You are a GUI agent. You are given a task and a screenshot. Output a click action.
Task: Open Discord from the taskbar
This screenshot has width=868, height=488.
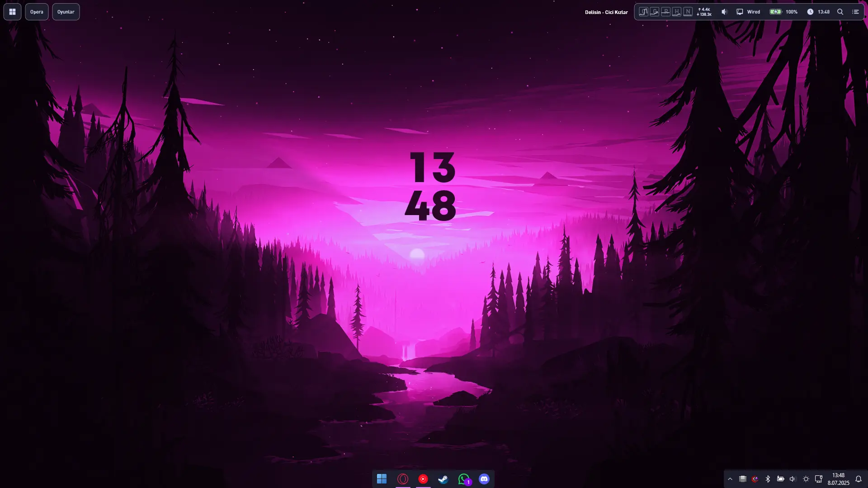484,479
